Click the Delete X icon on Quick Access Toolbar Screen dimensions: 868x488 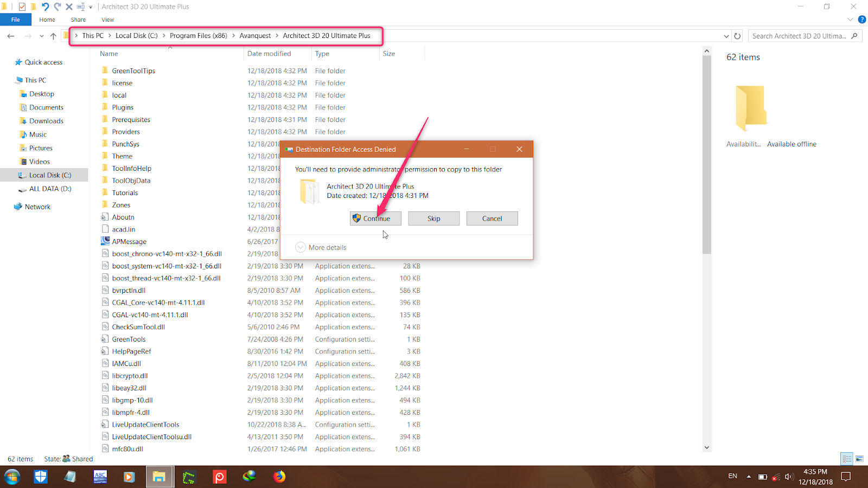[x=69, y=7]
